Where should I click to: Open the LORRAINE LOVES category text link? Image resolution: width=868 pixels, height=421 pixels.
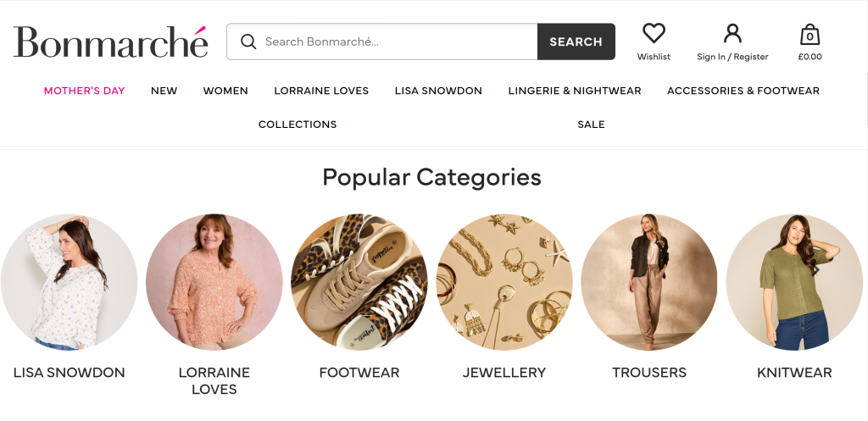point(214,381)
